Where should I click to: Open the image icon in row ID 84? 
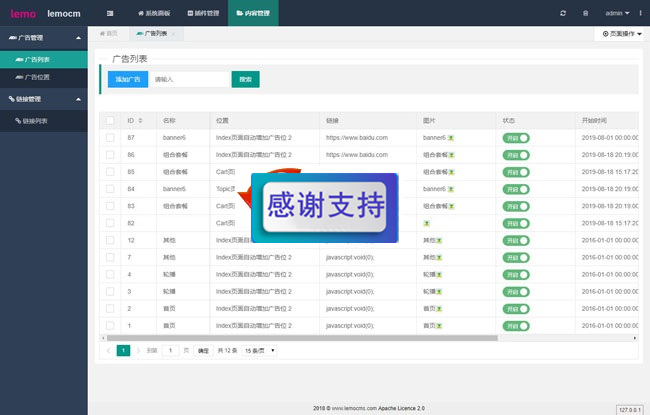(451, 189)
